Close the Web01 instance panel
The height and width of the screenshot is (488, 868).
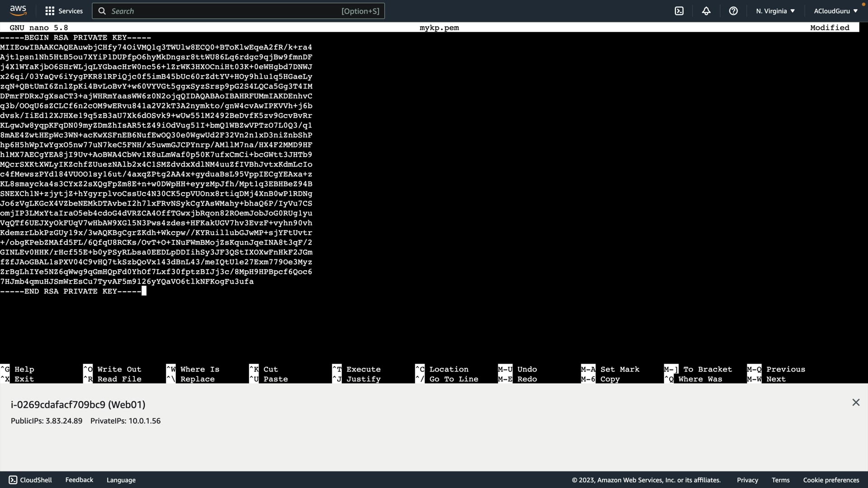pyautogui.click(x=856, y=402)
